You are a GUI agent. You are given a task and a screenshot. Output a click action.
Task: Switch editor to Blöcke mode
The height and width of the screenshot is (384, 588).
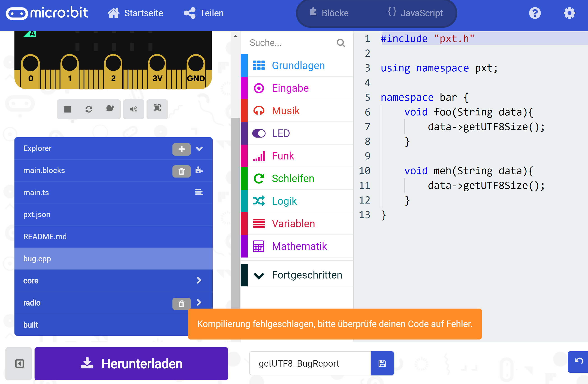click(335, 13)
